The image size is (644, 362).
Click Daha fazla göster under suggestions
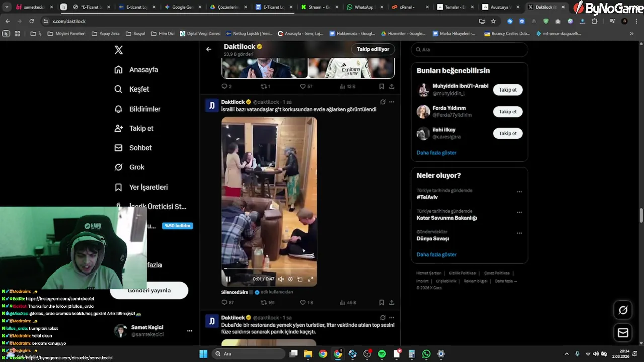[436, 153]
